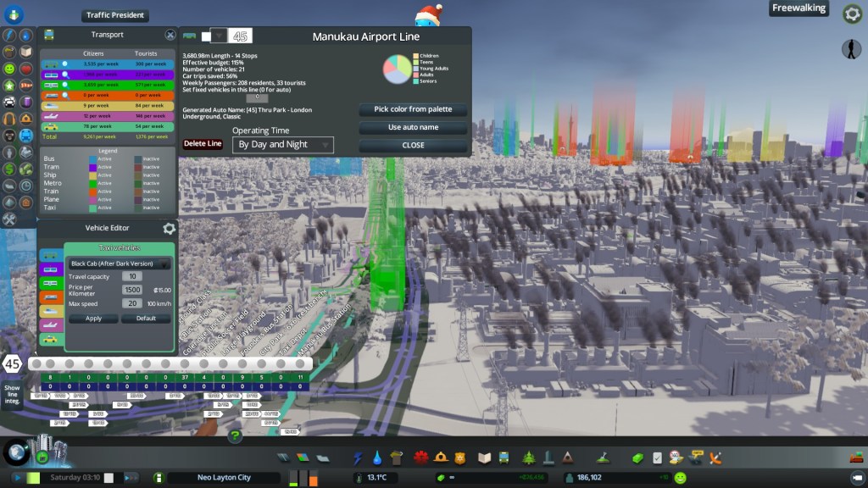Open the Education book icon

[485, 457]
